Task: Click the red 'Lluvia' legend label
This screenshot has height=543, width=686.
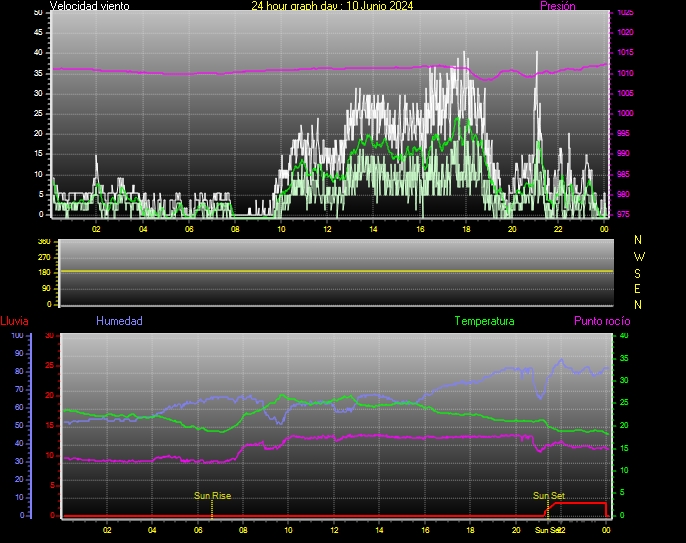Action: [x=14, y=321]
